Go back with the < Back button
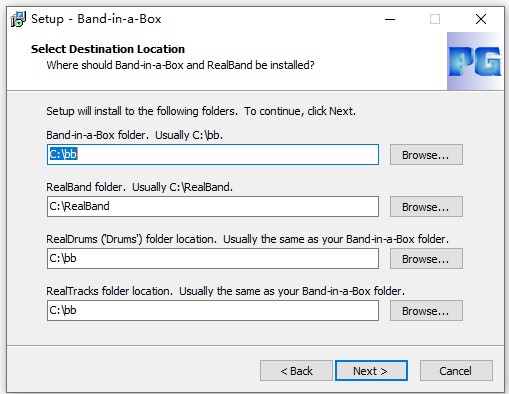The image size is (509, 394). click(x=296, y=371)
